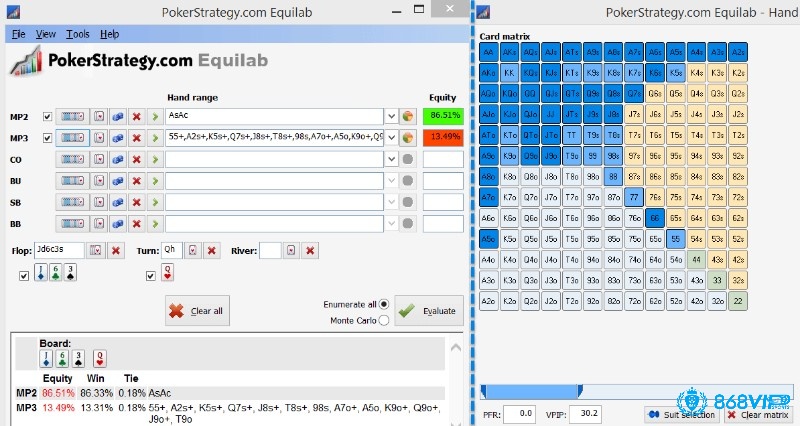This screenshot has height=426, width=800.
Task: Toggle MP3 player checkbox
Action: tap(47, 138)
